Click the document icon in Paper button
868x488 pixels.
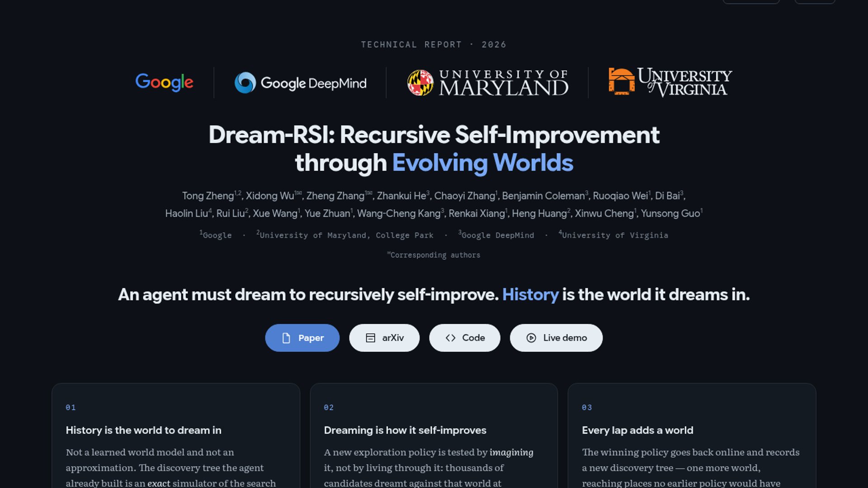tap(286, 338)
